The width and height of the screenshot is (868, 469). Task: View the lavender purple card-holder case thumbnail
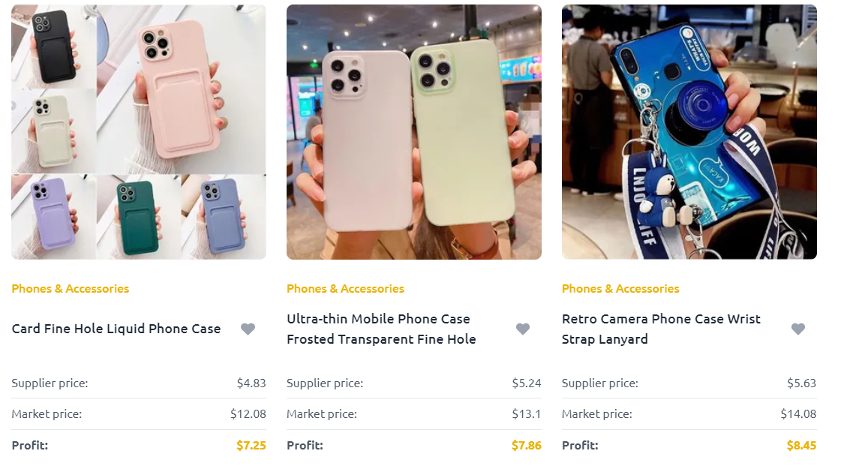pos(54,217)
